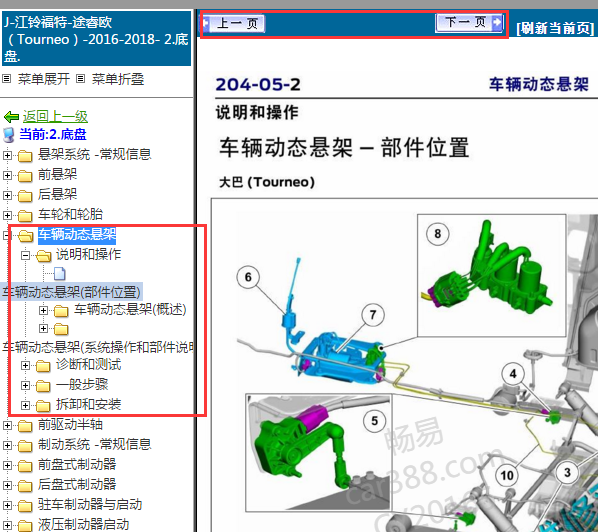The image size is (598, 532).
Task: Click the folder icon beside 一般步骤
Action: (x=43, y=386)
